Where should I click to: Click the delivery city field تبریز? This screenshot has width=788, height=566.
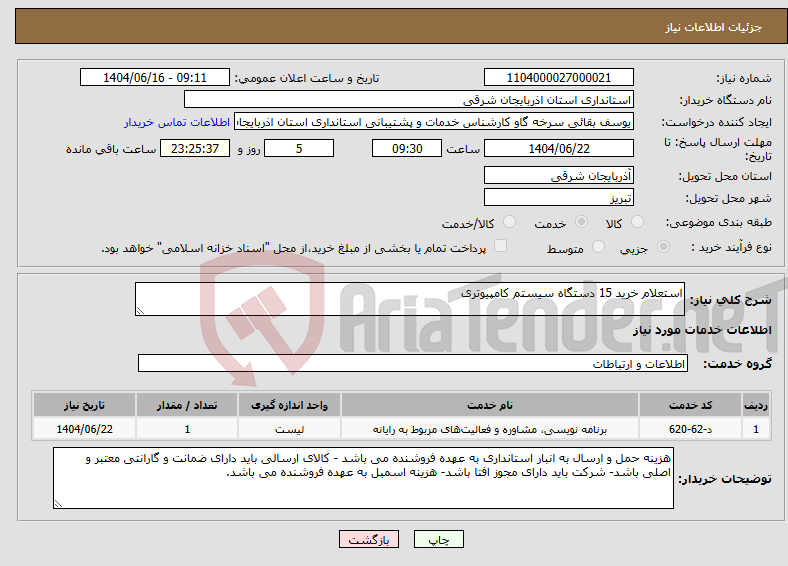(558, 197)
